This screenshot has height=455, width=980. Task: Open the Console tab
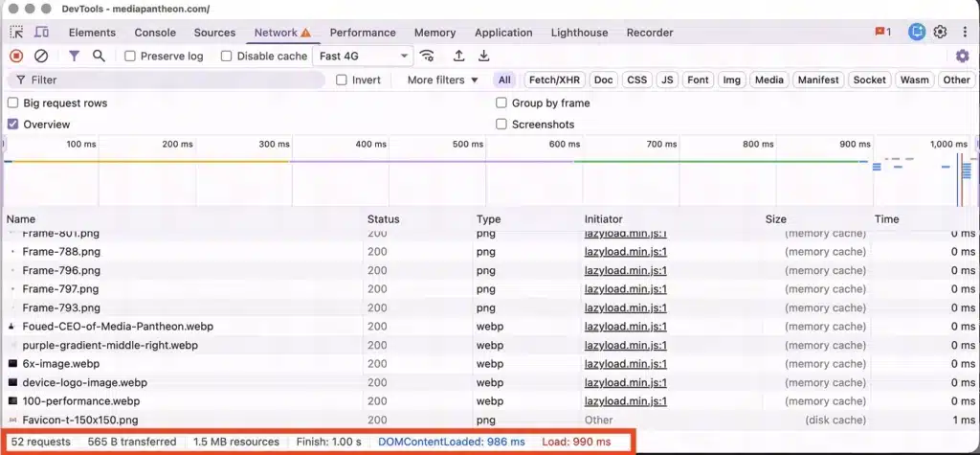155,33
